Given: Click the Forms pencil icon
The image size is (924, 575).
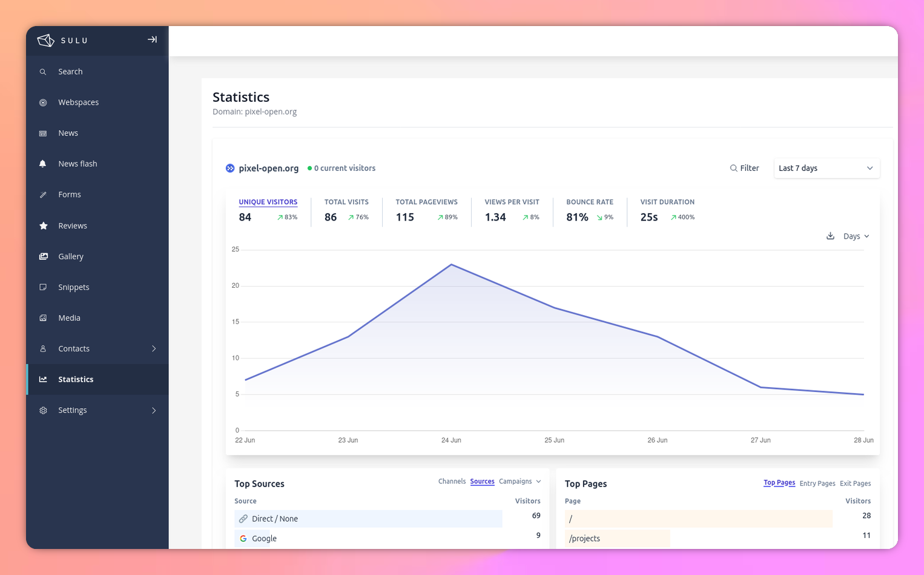Looking at the screenshot, I should tap(43, 194).
